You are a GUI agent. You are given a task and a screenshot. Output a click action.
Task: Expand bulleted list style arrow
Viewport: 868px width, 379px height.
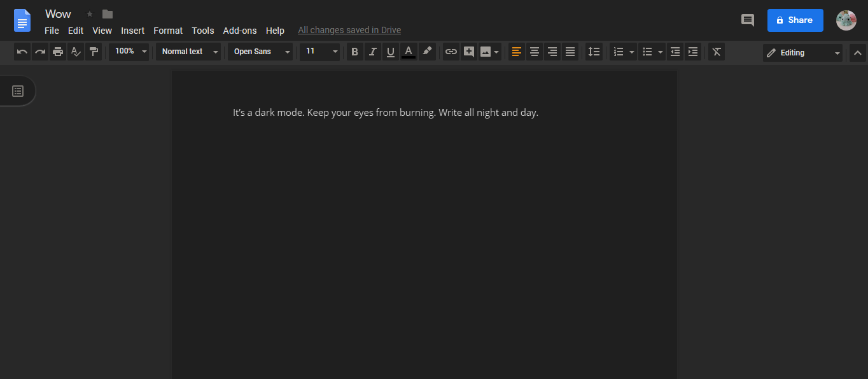coord(661,52)
